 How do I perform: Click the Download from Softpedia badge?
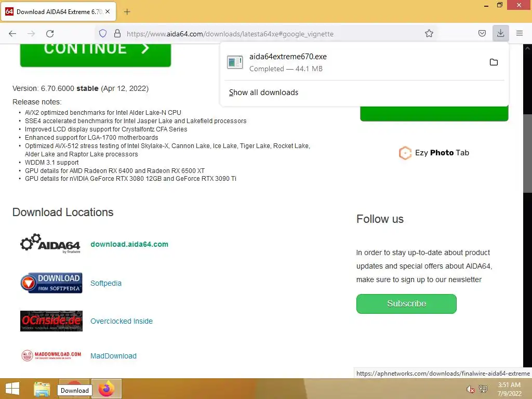[51, 283]
